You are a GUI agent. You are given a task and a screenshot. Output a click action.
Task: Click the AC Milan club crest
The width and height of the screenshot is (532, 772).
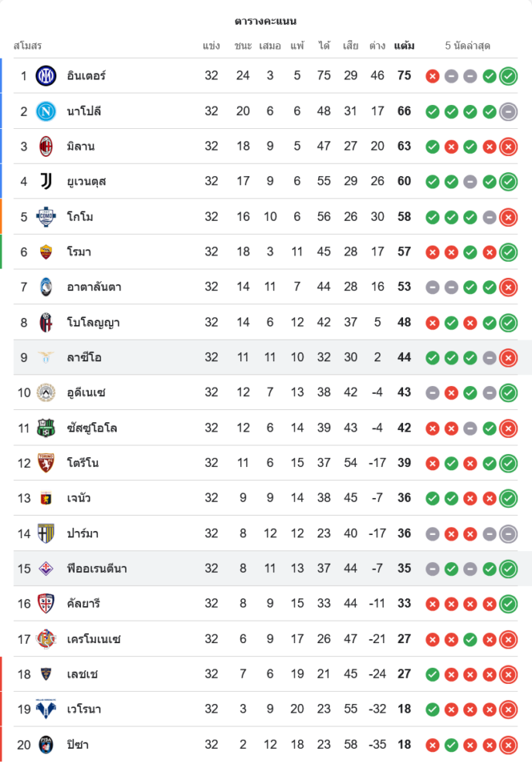(x=46, y=146)
